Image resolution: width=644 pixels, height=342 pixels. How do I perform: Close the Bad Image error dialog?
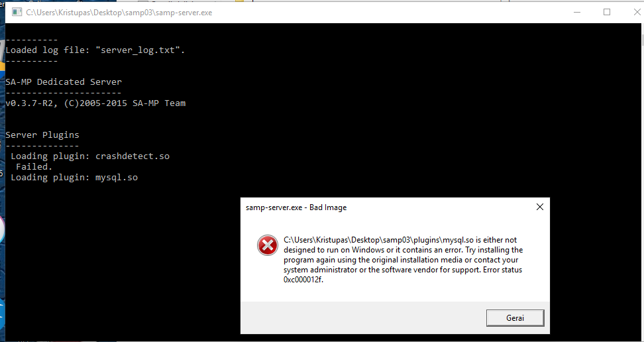point(540,207)
